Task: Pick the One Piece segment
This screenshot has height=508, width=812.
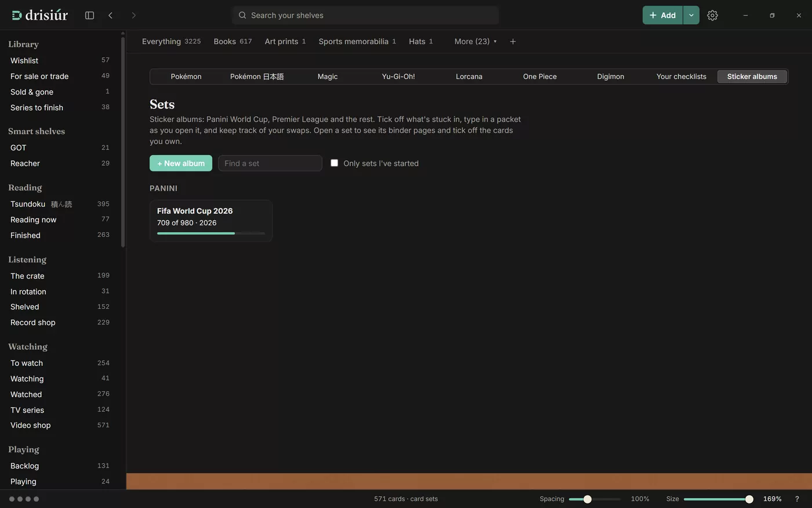Action: [x=540, y=77]
